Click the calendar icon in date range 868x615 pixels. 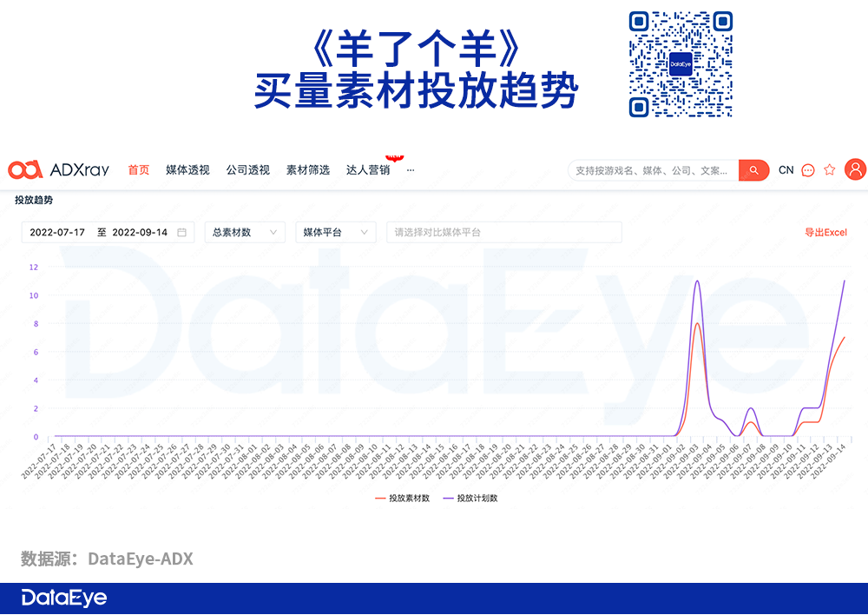pyautogui.click(x=181, y=232)
